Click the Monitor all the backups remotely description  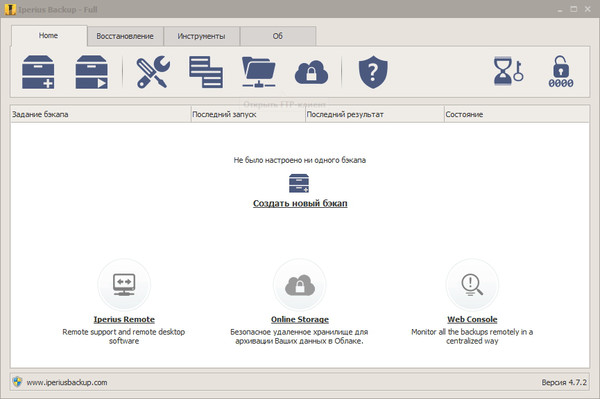point(472,336)
